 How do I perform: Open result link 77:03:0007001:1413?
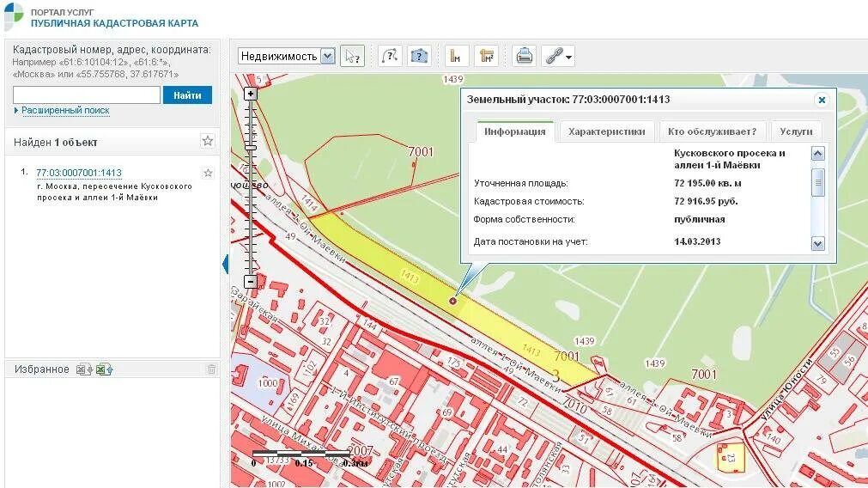[79, 173]
